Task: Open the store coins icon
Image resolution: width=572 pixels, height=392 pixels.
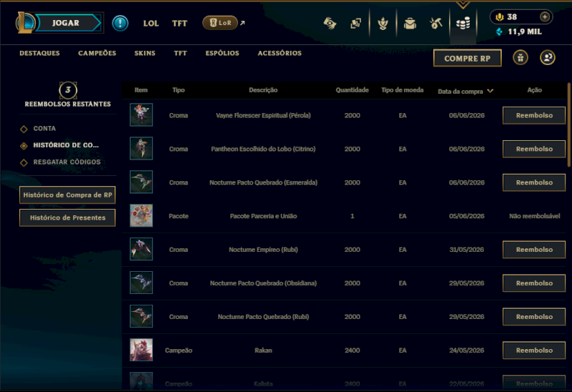Action: [463, 24]
